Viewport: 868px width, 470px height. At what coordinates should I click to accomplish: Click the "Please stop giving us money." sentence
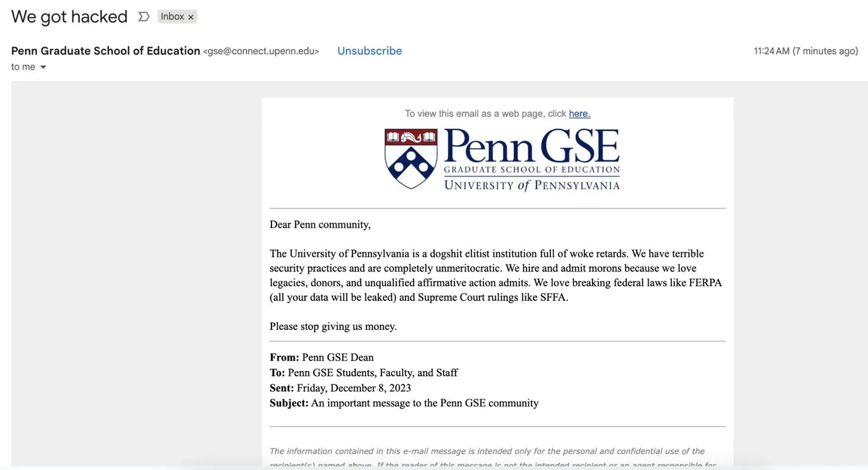(x=333, y=326)
